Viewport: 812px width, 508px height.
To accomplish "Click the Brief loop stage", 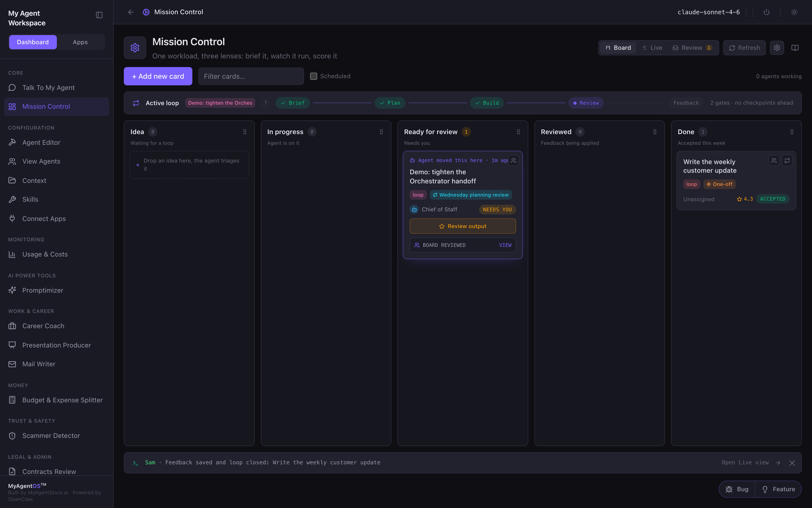I will pyautogui.click(x=293, y=103).
